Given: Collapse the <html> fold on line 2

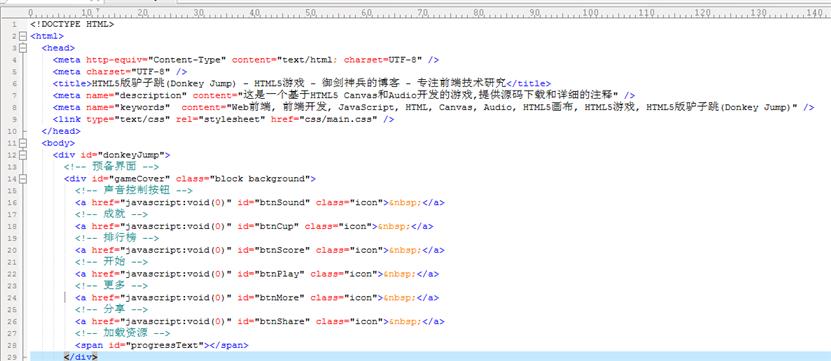Looking at the screenshot, I should (22, 36).
